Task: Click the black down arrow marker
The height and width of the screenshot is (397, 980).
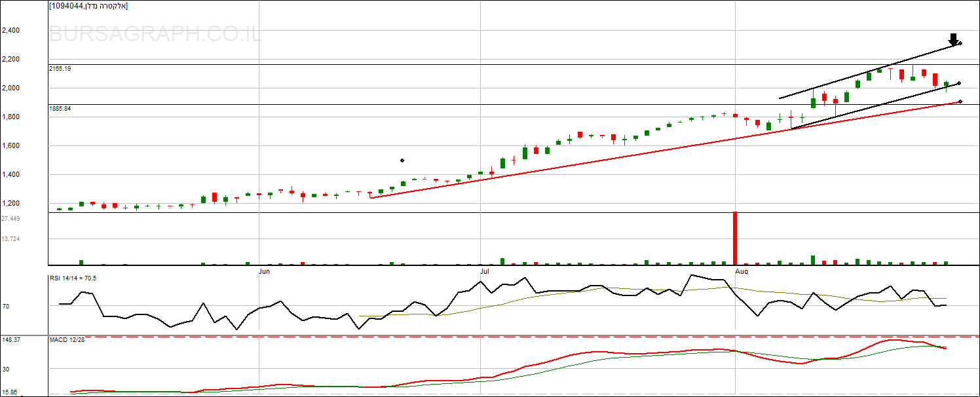Action: [x=953, y=39]
